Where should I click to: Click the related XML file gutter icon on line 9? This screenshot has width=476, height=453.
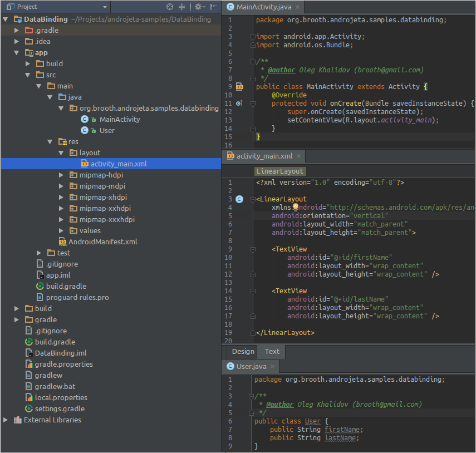(239, 87)
